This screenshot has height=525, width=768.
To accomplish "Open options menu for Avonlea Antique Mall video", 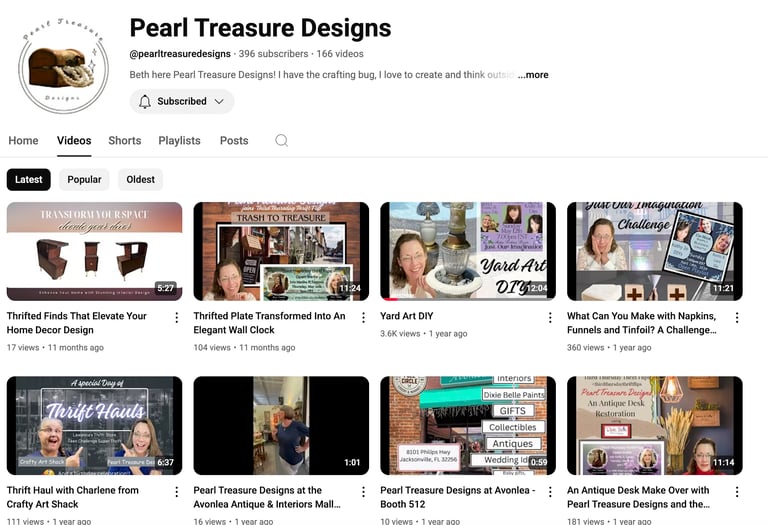I will 363,492.
